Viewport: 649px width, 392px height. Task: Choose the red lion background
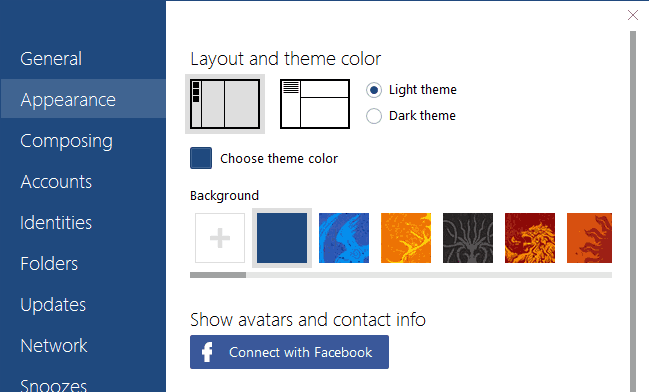point(530,238)
